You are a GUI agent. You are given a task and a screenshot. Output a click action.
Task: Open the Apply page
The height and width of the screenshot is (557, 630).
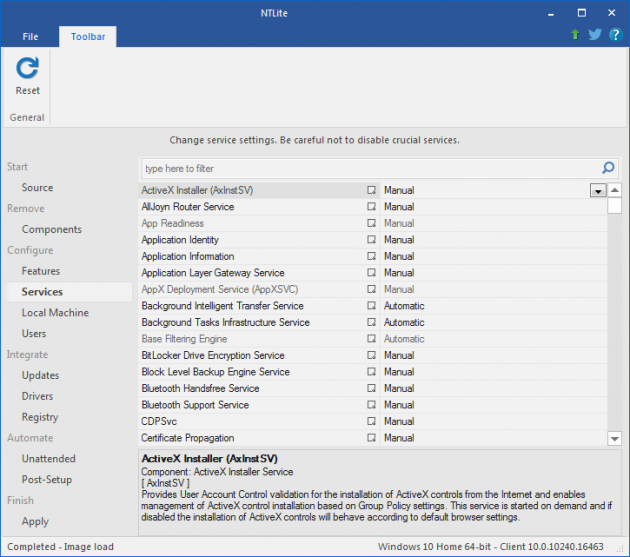coord(35,522)
